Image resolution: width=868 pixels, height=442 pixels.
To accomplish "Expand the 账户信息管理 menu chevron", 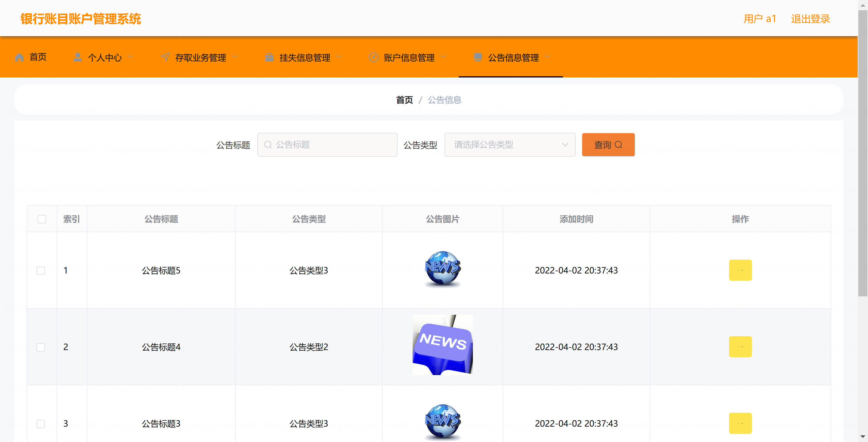I will click(x=443, y=57).
